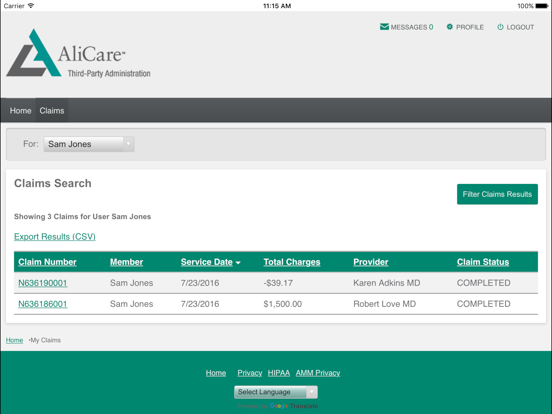
Task: Click the Profile gear icon
Action: (450, 27)
